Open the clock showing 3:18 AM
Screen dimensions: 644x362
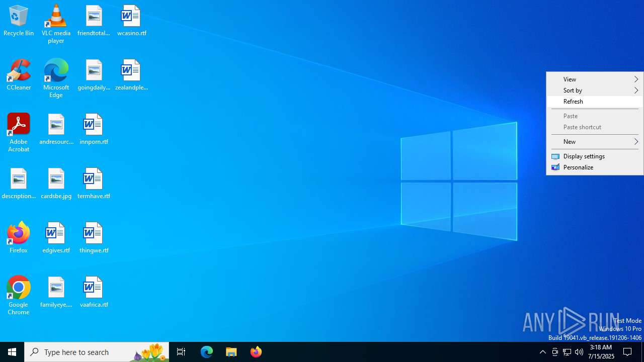click(x=601, y=352)
